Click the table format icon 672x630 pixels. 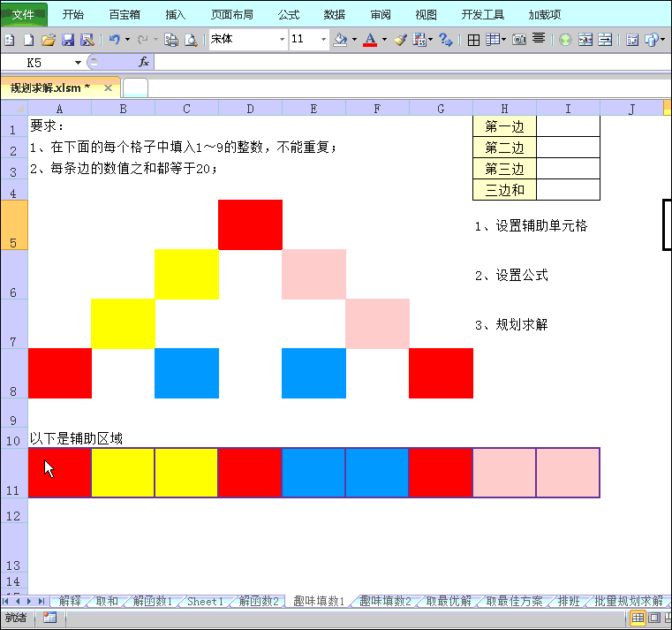pos(493,40)
